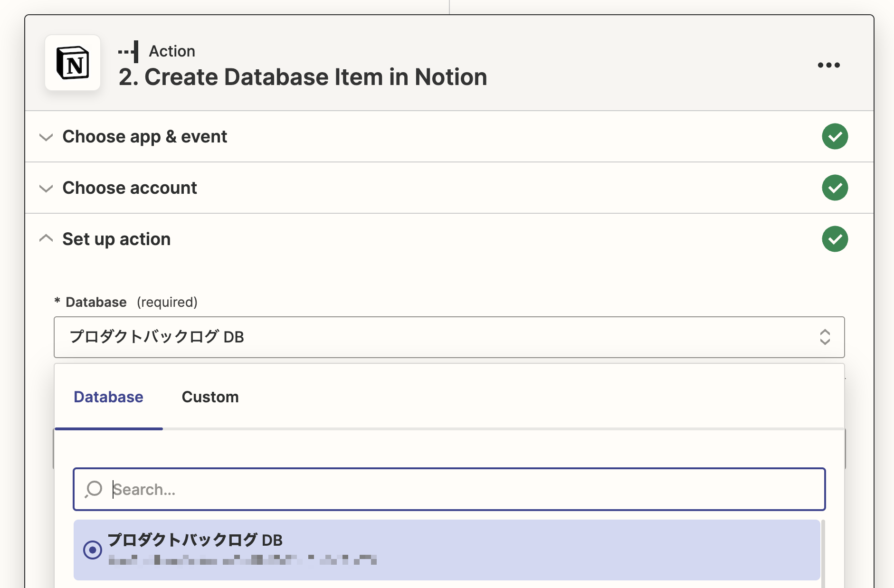Screen dimensions: 894x588
Task: Click the Action step type icon
Action: coord(129,51)
